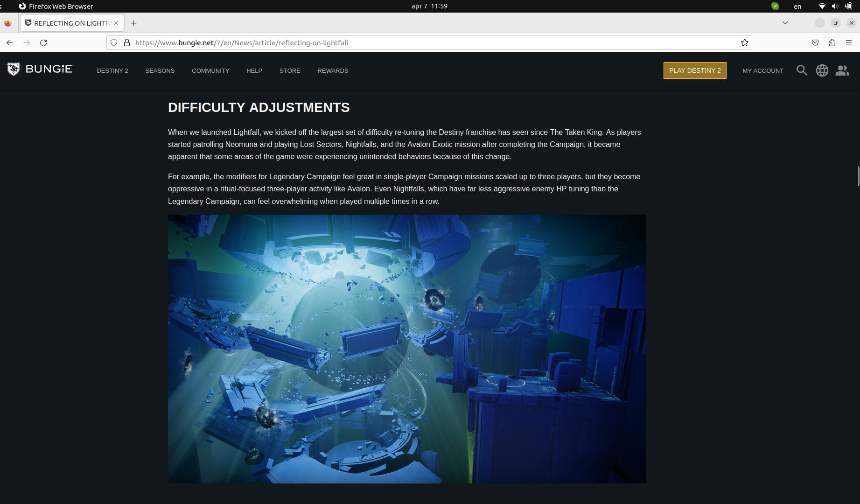Expand the system tray clock menu
Image resolution: width=860 pixels, height=504 pixels.
point(429,6)
